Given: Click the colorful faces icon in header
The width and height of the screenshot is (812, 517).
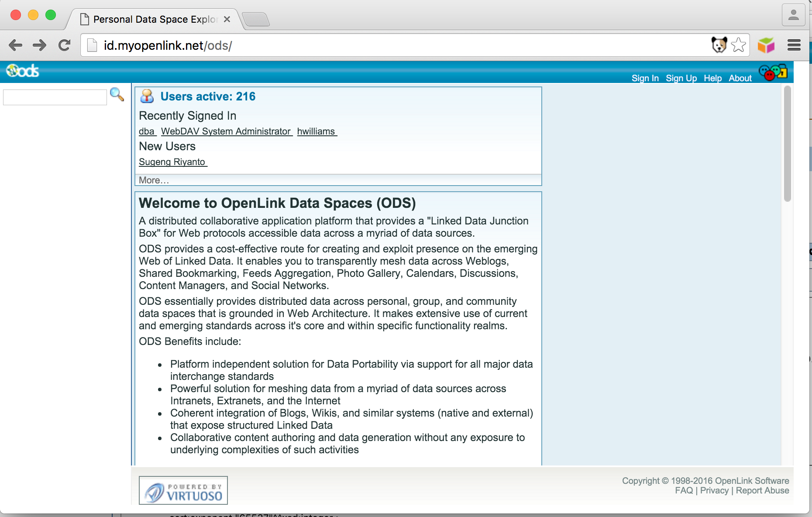Looking at the screenshot, I should click(772, 72).
